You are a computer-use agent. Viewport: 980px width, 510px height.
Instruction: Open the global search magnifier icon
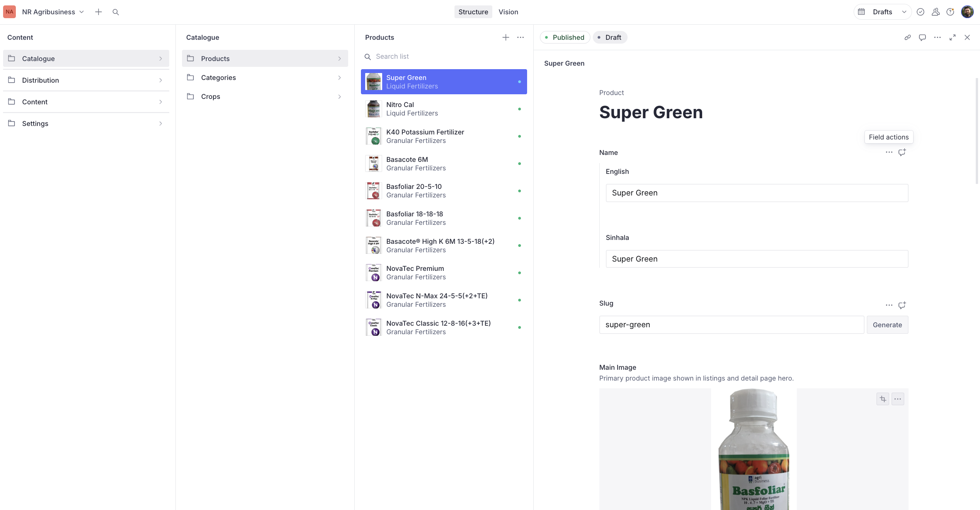116,12
